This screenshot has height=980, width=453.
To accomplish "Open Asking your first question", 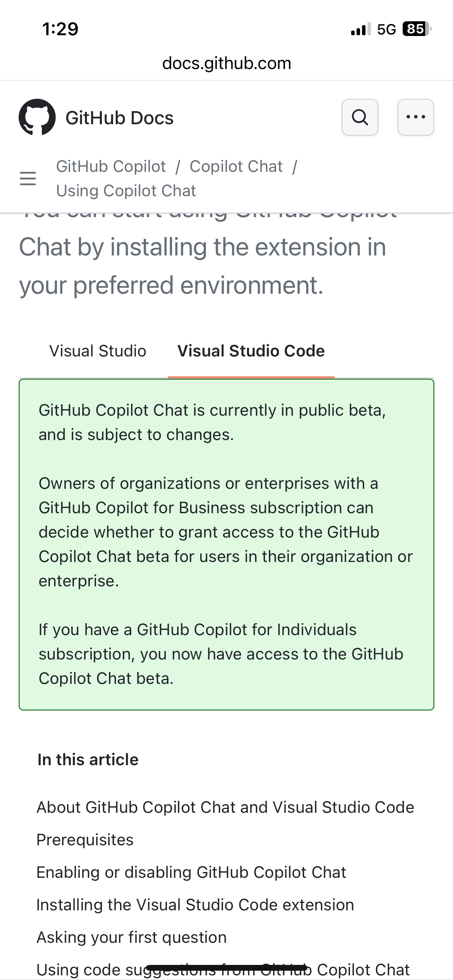I will pyautogui.click(x=132, y=937).
